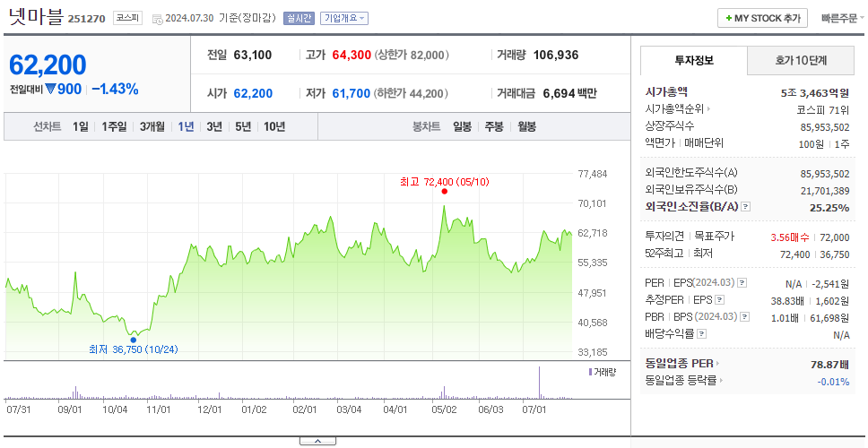This screenshot has width=868, height=448.
Task: Click the 시가총액 5조 3,463억원 value
Action: pyautogui.click(x=815, y=93)
